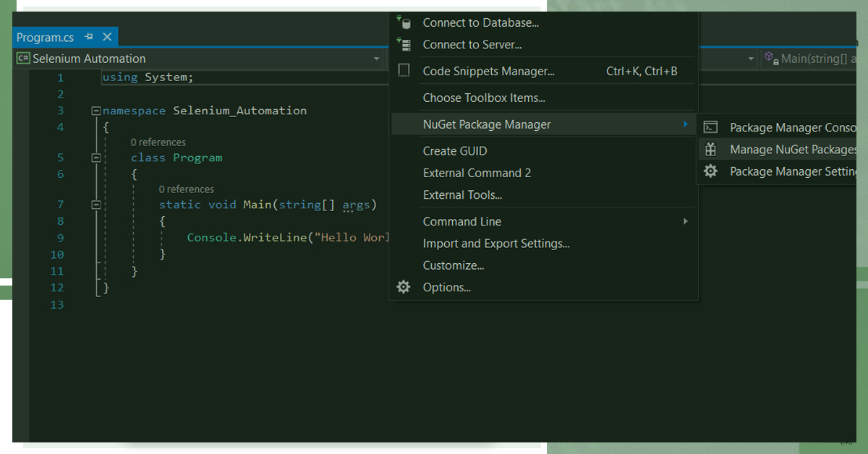Toggle the pin icon on Program.cs tab
The image size is (868, 454).
coord(89,37)
